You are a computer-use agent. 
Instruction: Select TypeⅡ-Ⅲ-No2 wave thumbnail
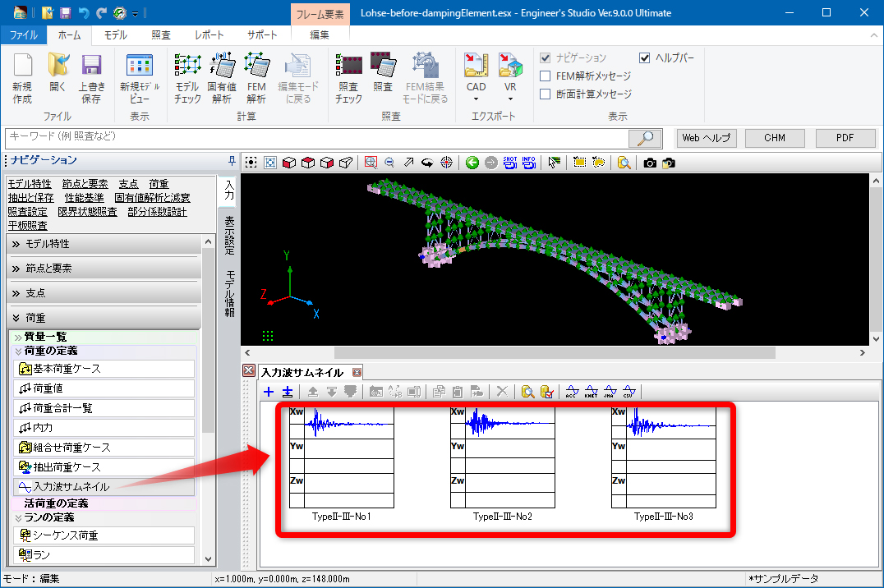tap(502, 464)
